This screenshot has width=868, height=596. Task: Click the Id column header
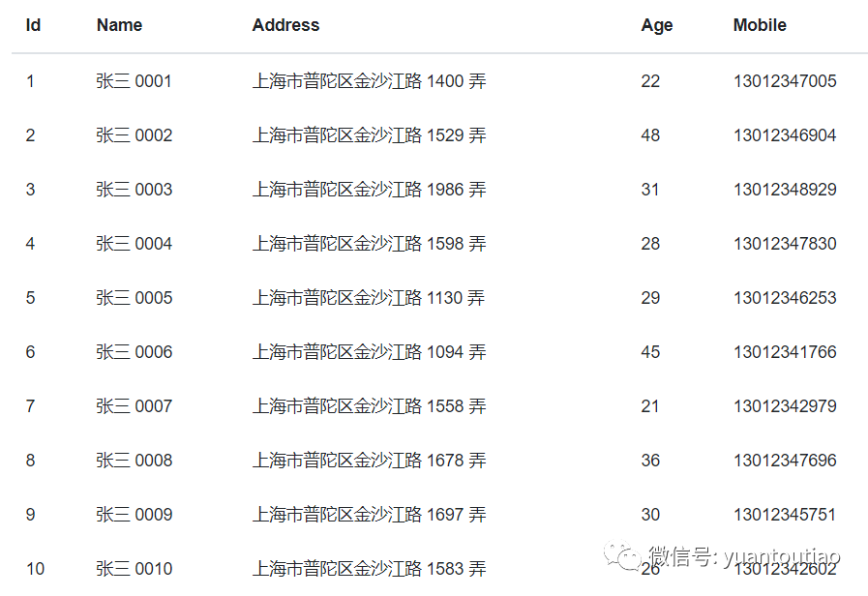coord(33,25)
